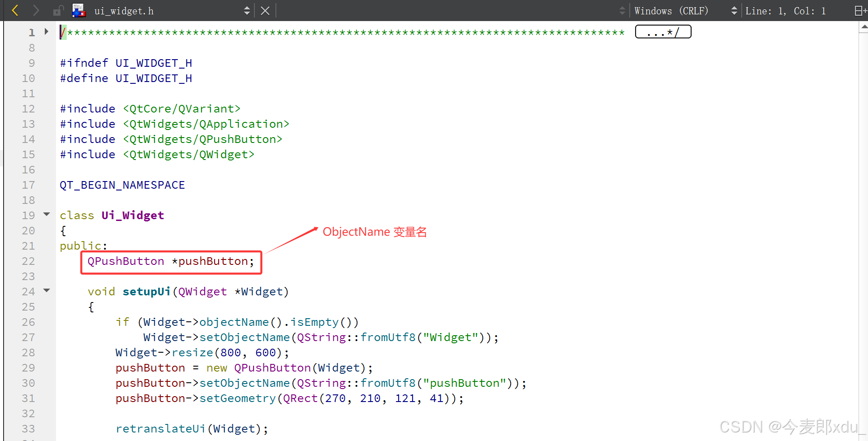
Task: Go back with the left arrow
Action: (x=15, y=10)
